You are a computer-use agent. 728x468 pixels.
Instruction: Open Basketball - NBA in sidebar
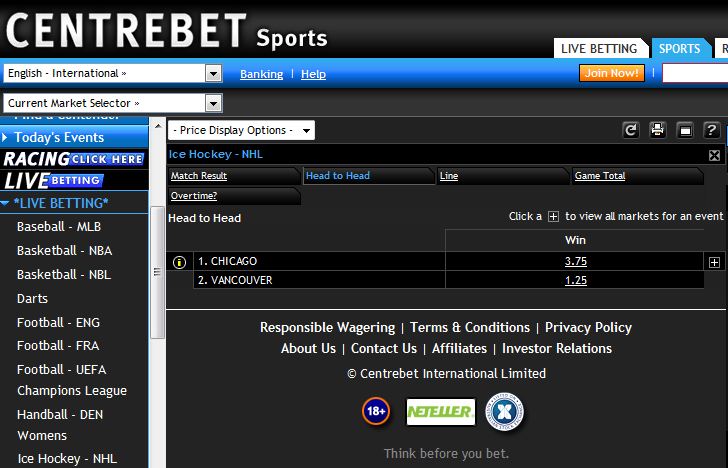tap(64, 250)
